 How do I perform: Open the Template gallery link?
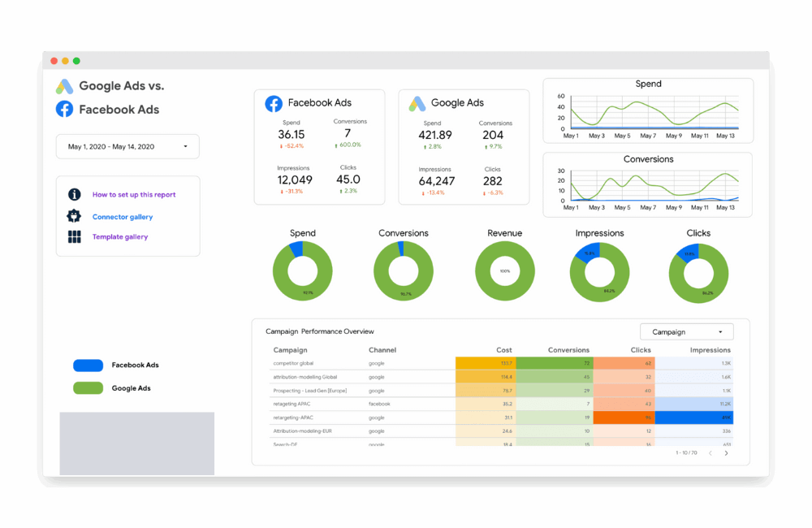[x=120, y=237]
